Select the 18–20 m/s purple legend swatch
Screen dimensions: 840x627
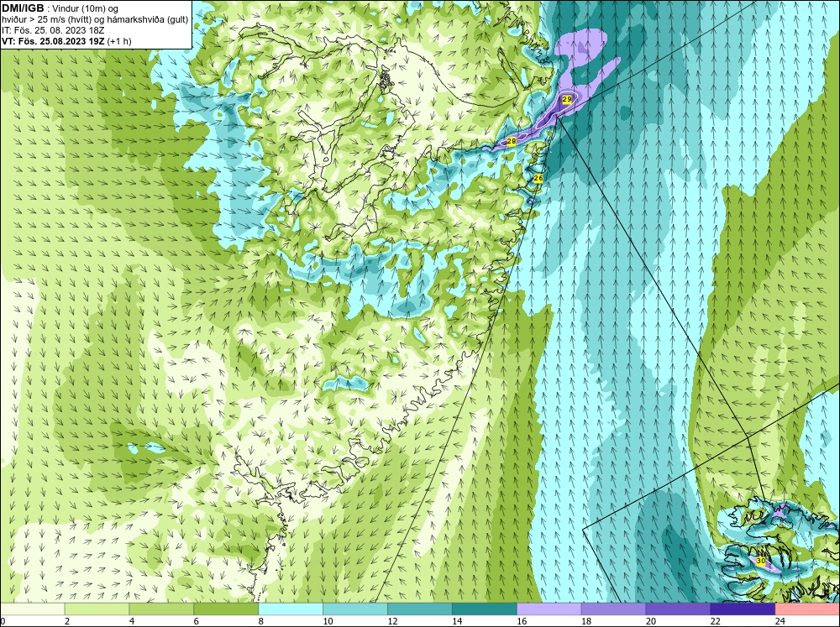(613, 609)
